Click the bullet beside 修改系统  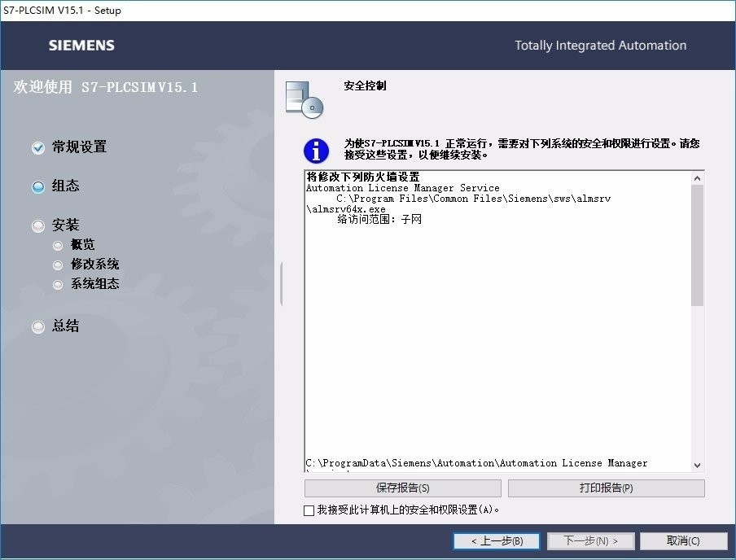pyautogui.click(x=58, y=265)
